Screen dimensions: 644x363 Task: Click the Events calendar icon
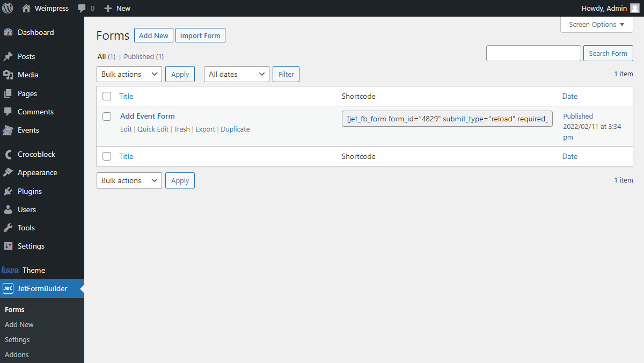9,130
